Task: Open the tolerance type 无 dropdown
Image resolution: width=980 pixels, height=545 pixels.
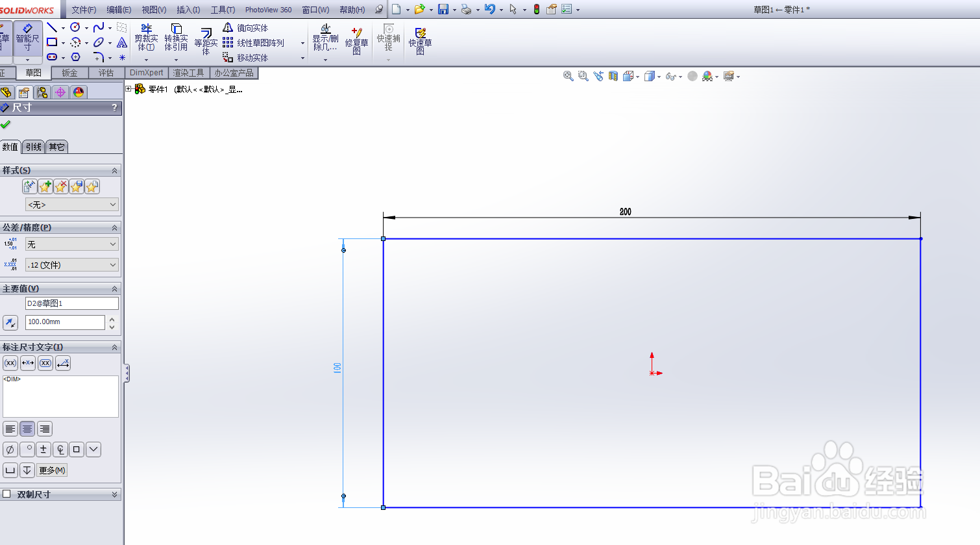Action: (x=72, y=244)
